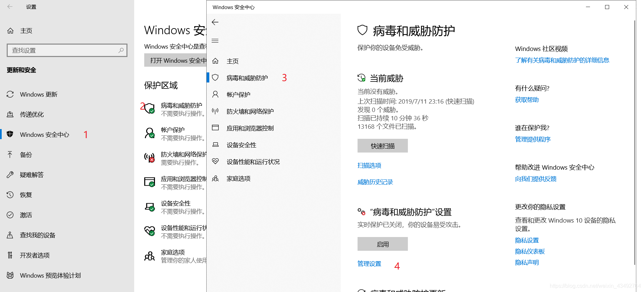Select 防火墙和网络保护 in Security Center sidebar

tap(250, 111)
